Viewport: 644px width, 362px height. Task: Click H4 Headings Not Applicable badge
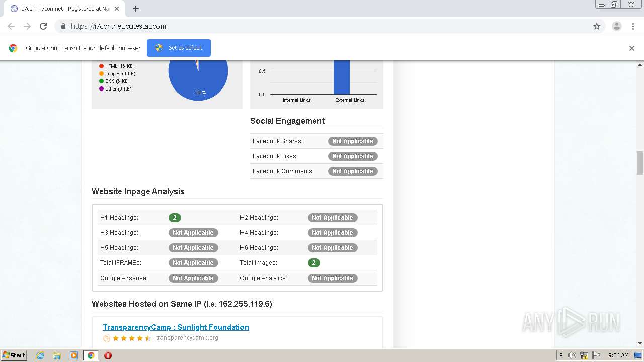coord(333,233)
